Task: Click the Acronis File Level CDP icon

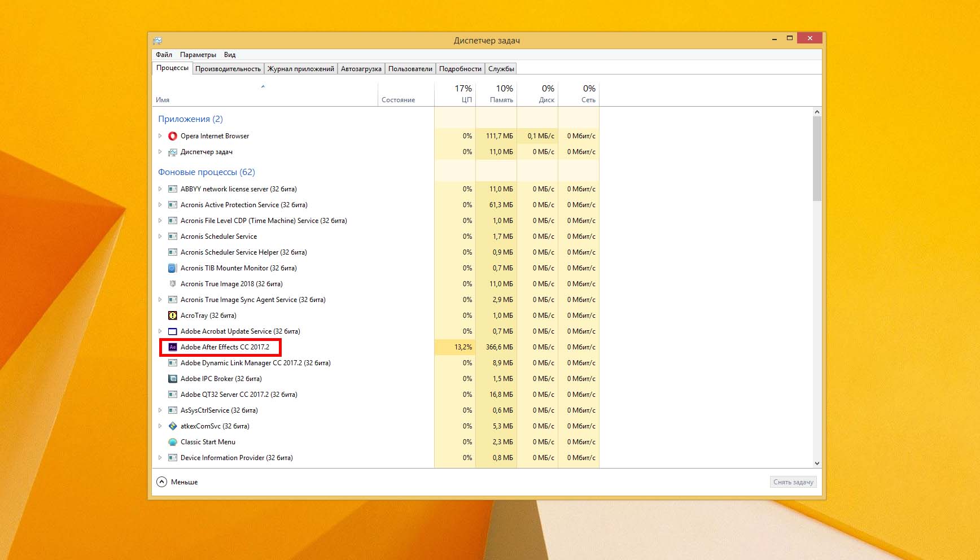Action: pyautogui.click(x=173, y=221)
